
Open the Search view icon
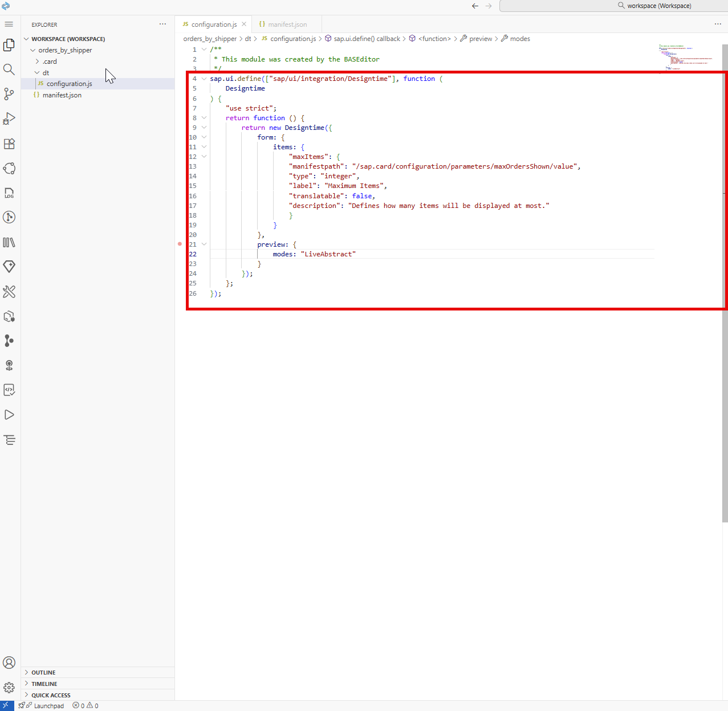[9, 70]
